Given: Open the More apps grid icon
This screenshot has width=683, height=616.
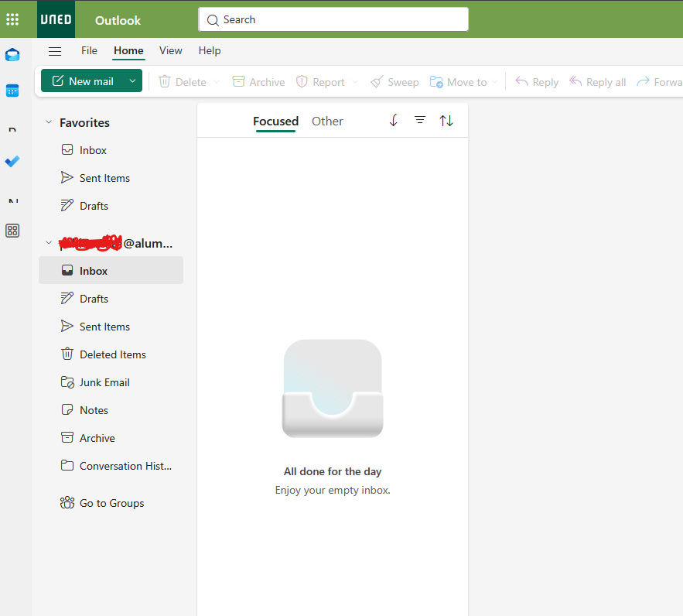Looking at the screenshot, I should [x=12, y=231].
